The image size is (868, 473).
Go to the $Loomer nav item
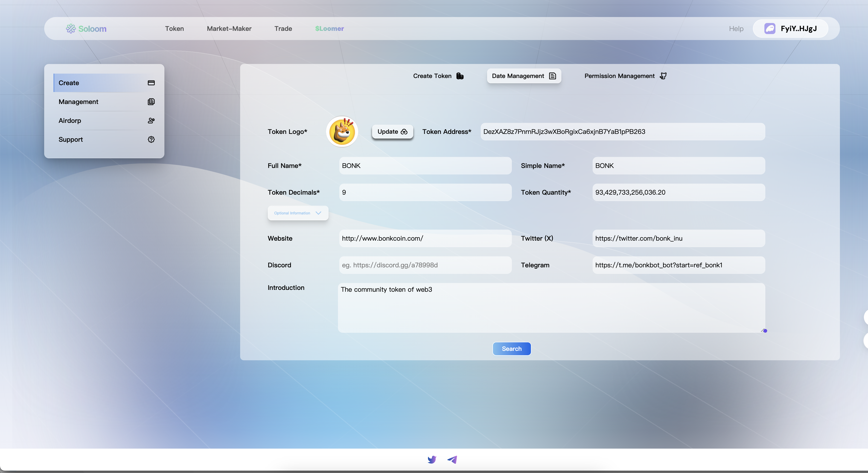(x=329, y=29)
